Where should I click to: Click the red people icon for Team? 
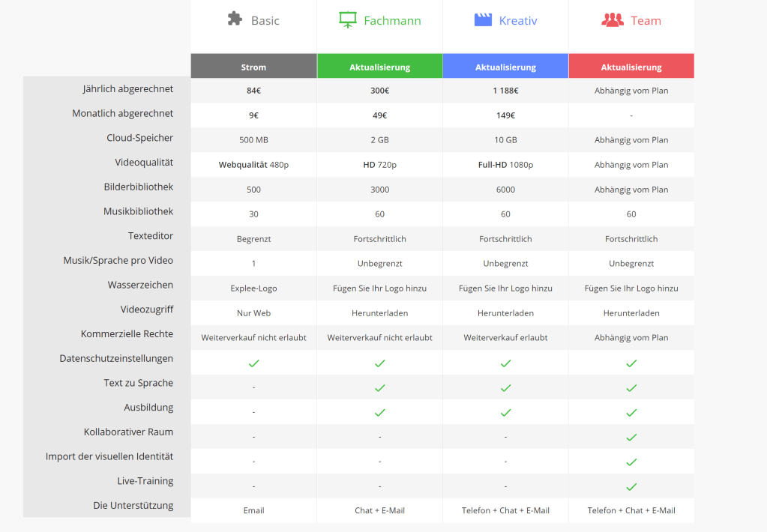(613, 20)
